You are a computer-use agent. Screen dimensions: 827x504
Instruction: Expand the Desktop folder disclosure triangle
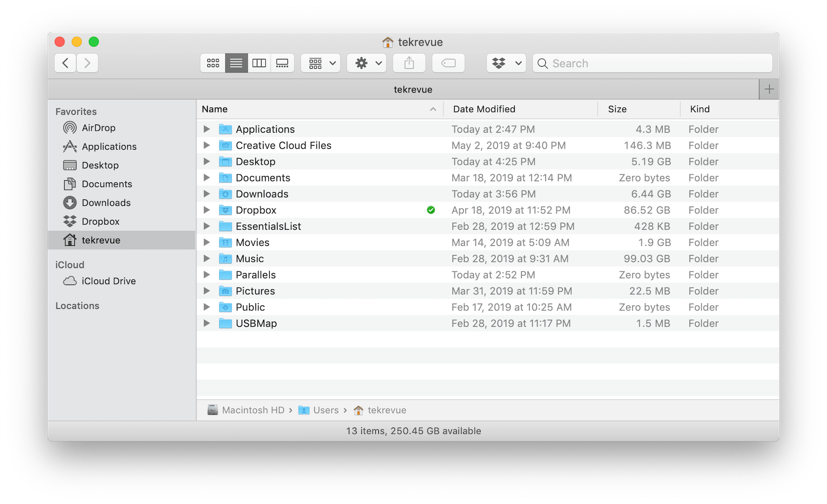[207, 162]
